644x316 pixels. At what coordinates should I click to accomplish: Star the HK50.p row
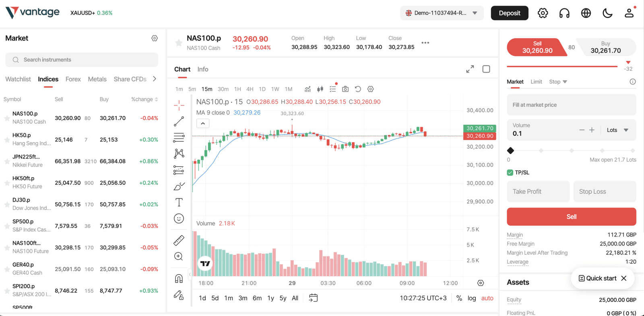(7, 140)
